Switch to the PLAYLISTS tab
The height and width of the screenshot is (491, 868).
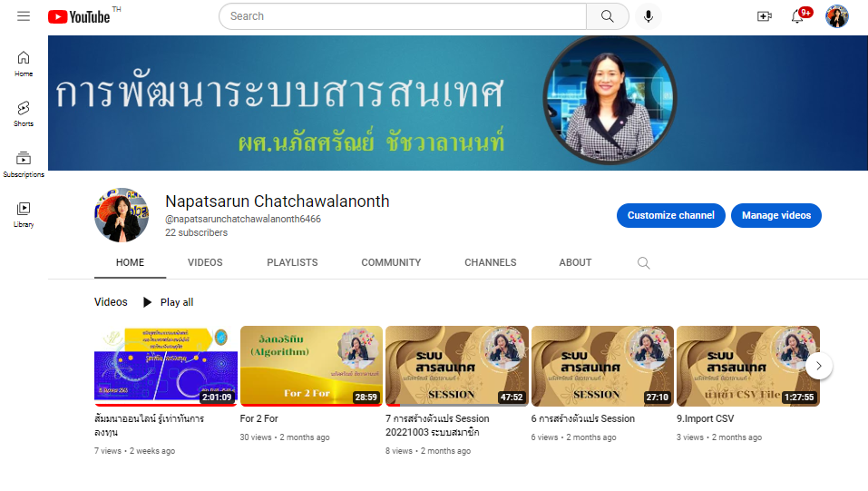coord(292,262)
